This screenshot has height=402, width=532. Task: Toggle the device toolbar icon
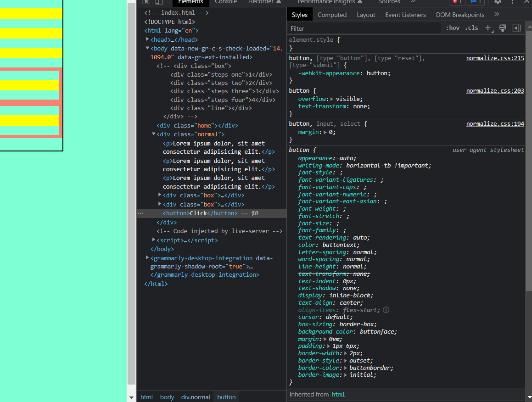pos(159,2)
